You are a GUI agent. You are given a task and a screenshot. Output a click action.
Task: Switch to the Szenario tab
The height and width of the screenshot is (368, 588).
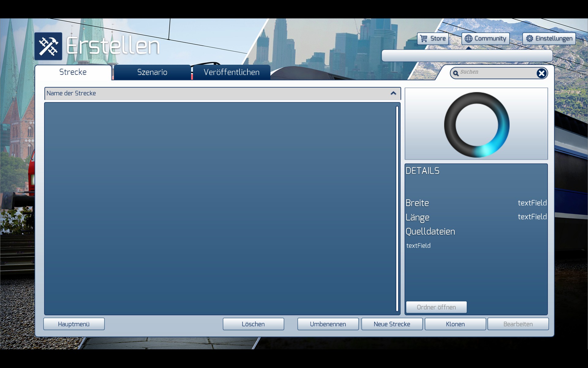(x=152, y=72)
